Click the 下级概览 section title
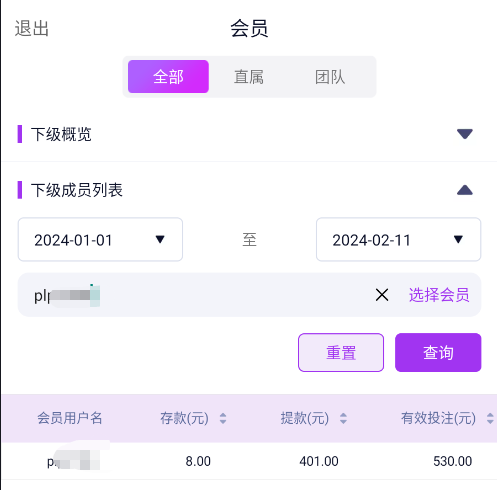Image resolution: width=497 pixels, height=490 pixels. 61,134
